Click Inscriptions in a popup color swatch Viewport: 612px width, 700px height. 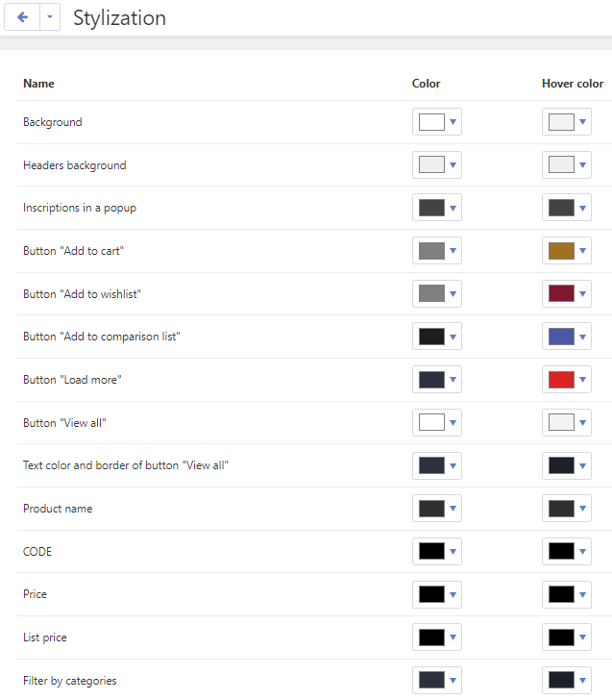click(x=431, y=208)
